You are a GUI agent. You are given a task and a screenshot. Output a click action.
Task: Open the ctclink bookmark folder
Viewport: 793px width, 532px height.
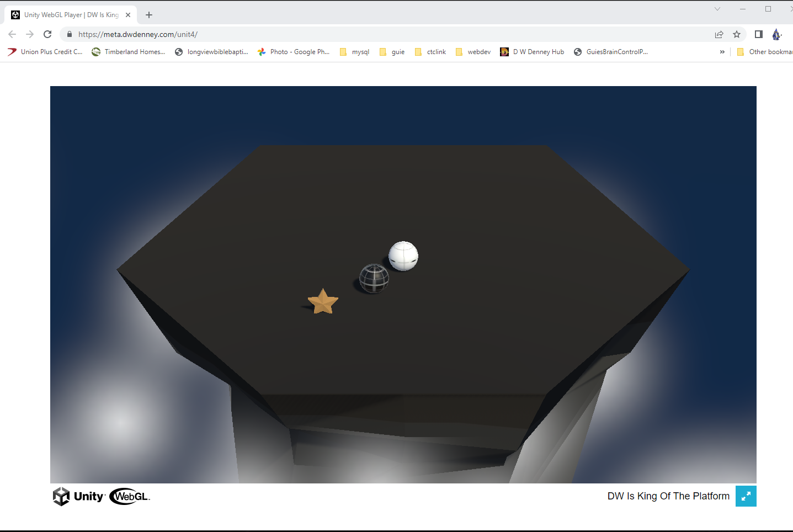430,52
